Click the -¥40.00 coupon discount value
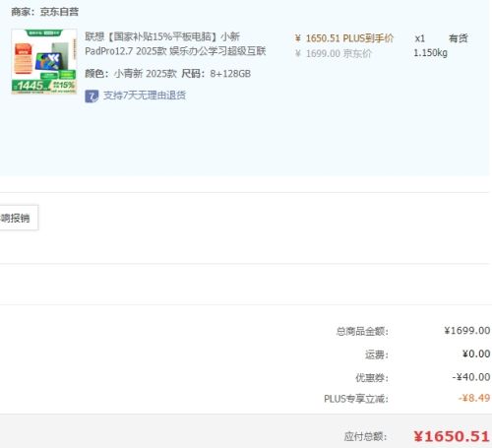Image resolution: width=492 pixels, height=448 pixels. coord(471,377)
